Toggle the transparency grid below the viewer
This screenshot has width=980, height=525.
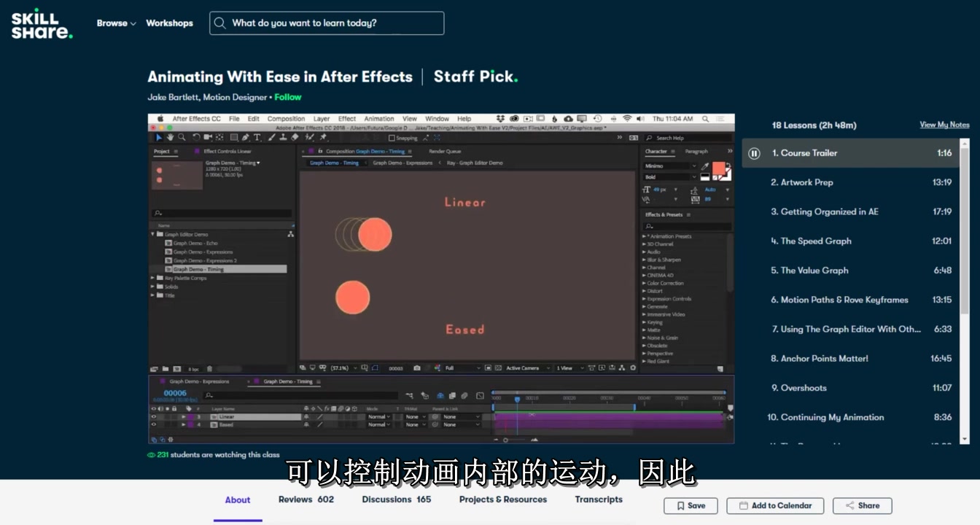(x=498, y=368)
